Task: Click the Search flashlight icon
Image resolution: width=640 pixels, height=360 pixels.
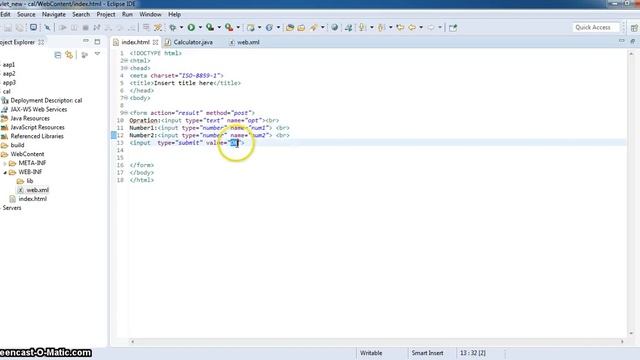Action: [313, 28]
